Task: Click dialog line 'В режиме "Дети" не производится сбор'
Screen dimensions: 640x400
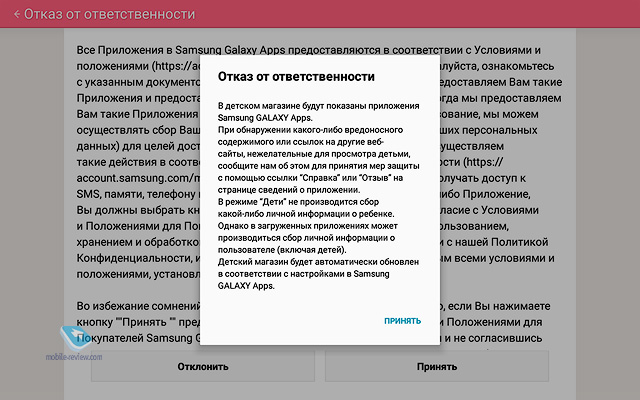Action: pos(298,202)
